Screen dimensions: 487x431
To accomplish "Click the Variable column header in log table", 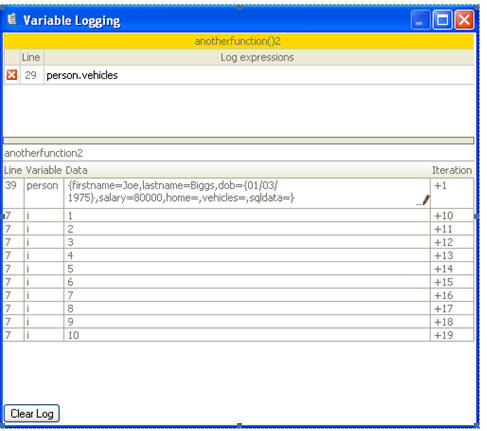I will click(x=44, y=170).
